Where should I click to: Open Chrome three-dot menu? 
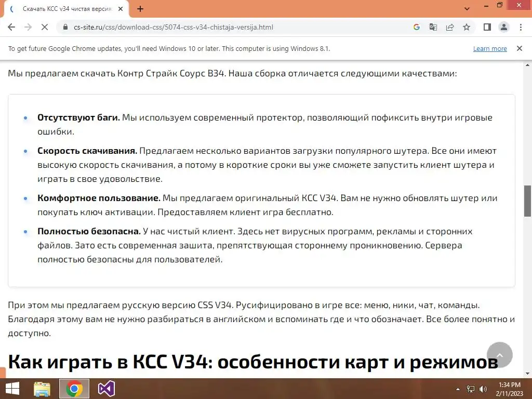point(521,27)
